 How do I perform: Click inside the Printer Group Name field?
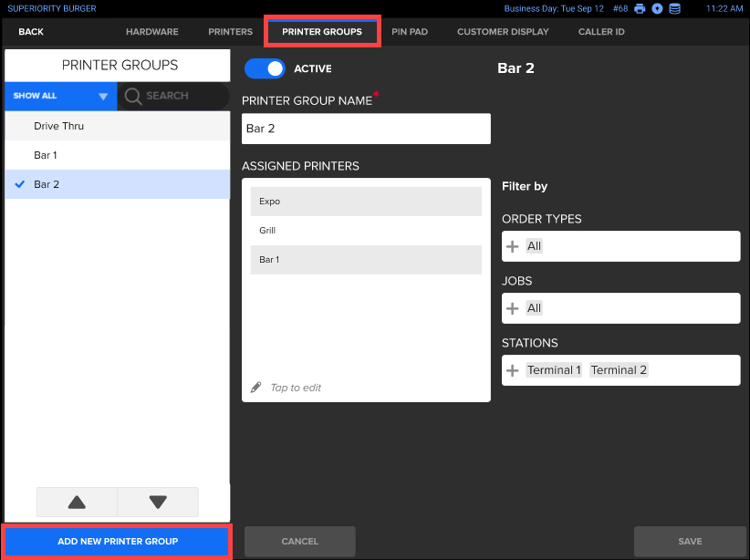(365, 128)
